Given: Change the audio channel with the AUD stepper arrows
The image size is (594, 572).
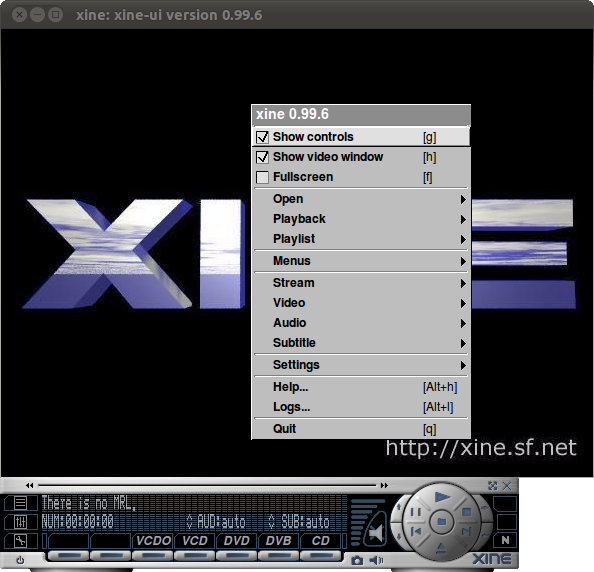Looking at the screenshot, I should [x=189, y=522].
